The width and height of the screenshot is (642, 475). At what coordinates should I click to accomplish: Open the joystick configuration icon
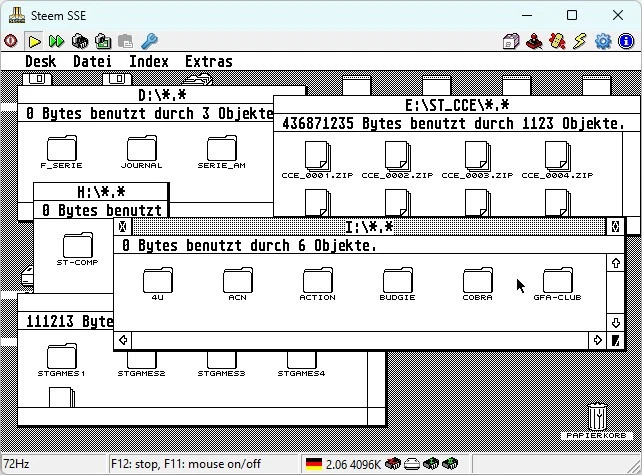click(x=534, y=41)
